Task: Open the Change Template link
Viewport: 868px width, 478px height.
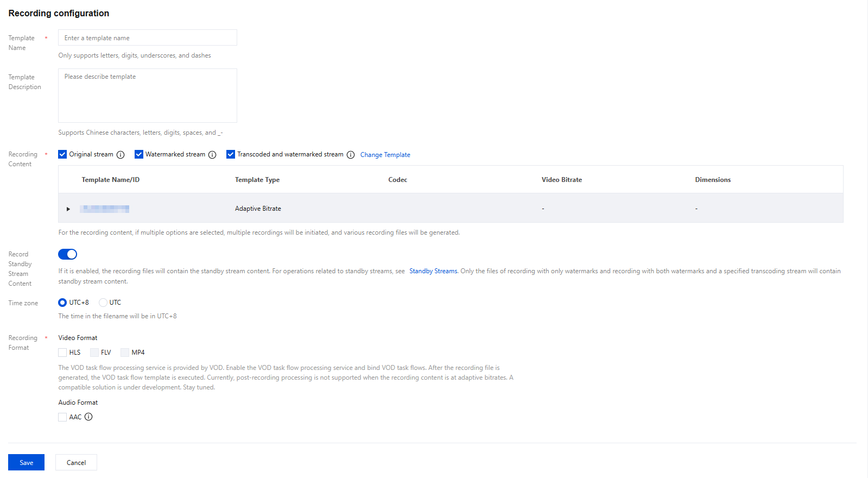Action: 385,155
